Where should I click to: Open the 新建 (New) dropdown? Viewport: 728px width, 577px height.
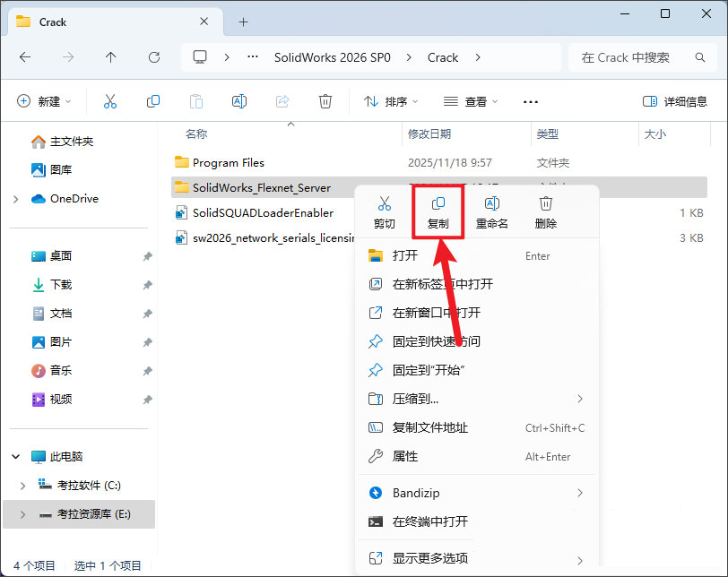(x=44, y=101)
